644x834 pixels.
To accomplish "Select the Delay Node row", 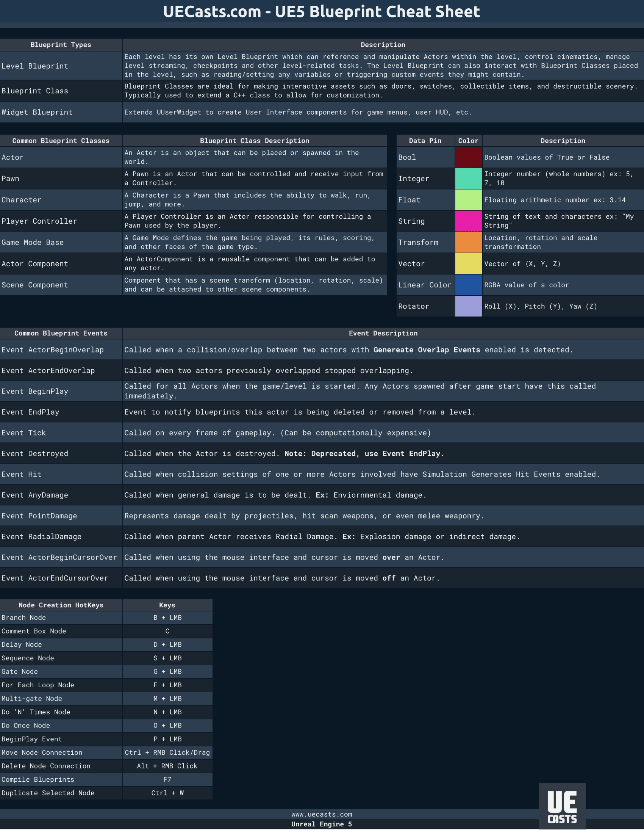I will (x=106, y=644).
